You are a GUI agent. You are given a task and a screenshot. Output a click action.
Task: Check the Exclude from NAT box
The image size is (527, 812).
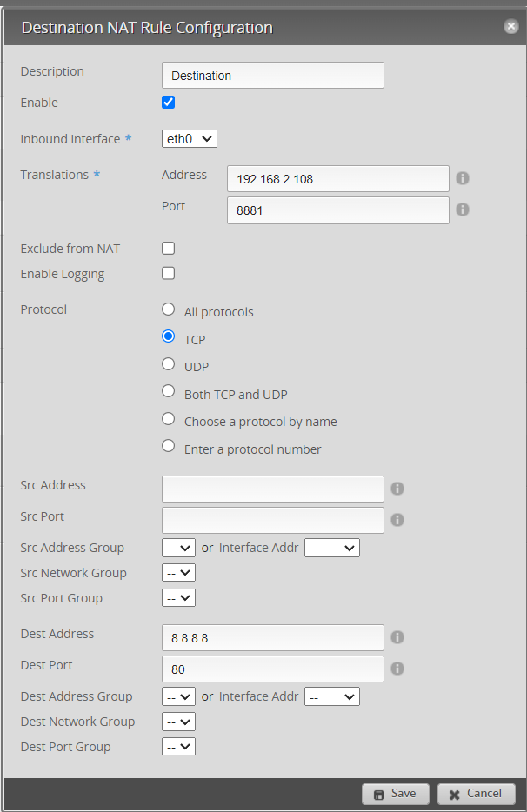[169, 248]
